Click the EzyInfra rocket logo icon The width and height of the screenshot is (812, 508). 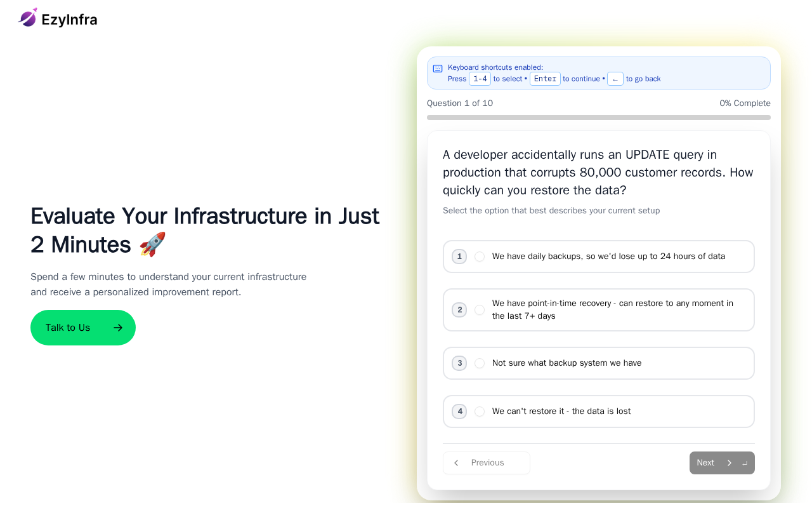(x=28, y=18)
